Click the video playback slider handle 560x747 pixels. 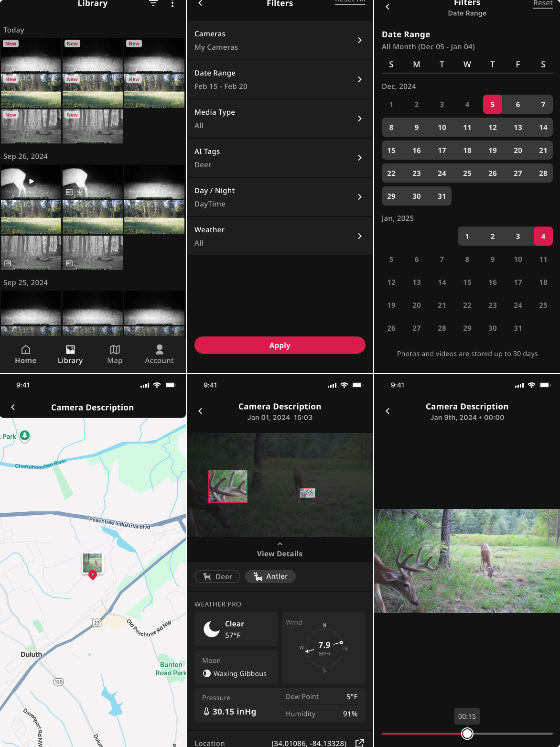point(467,733)
